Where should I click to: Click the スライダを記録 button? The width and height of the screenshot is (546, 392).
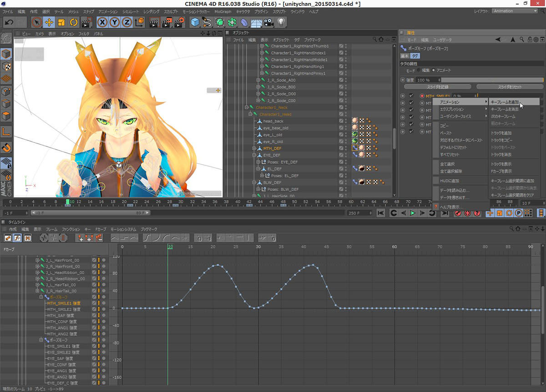(437, 87)
